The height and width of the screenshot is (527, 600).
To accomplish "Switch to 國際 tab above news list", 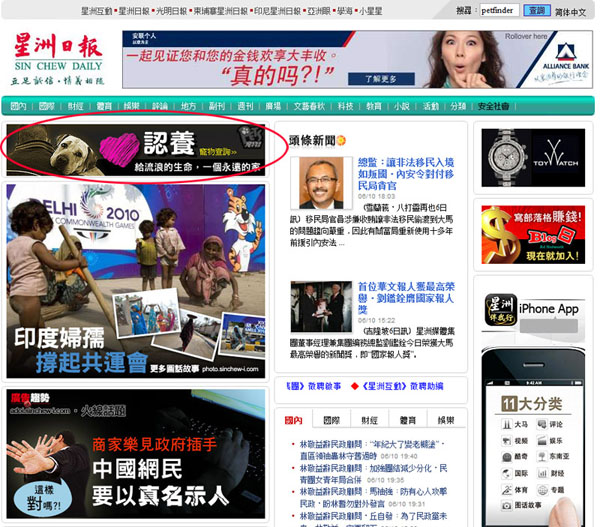I will (x=331, y=420).
